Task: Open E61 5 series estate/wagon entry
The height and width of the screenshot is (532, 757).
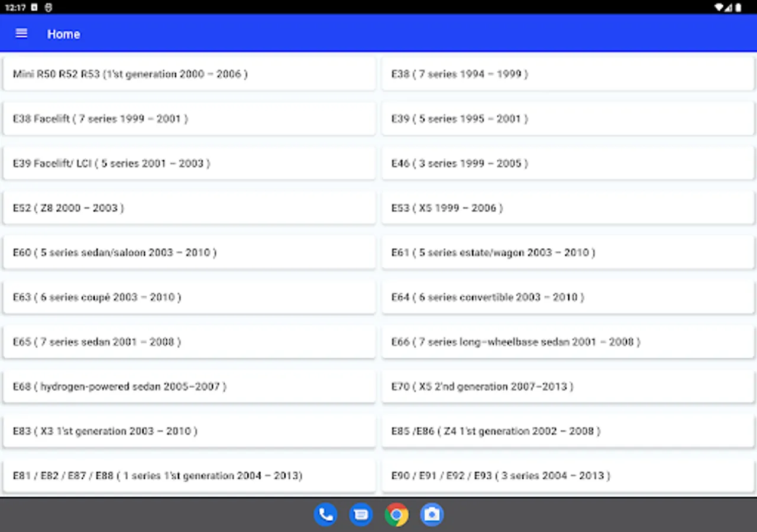Action: click(x=568, y=252)
